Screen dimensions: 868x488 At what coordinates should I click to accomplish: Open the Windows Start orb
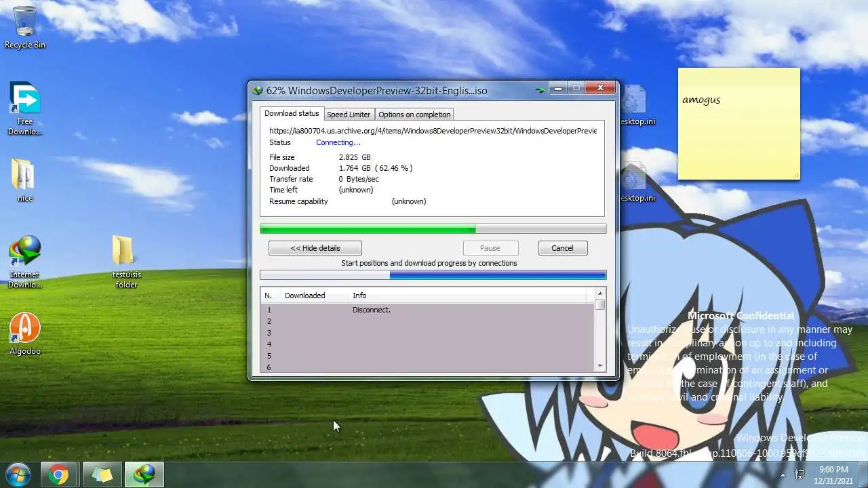click(x=18, y=474)
